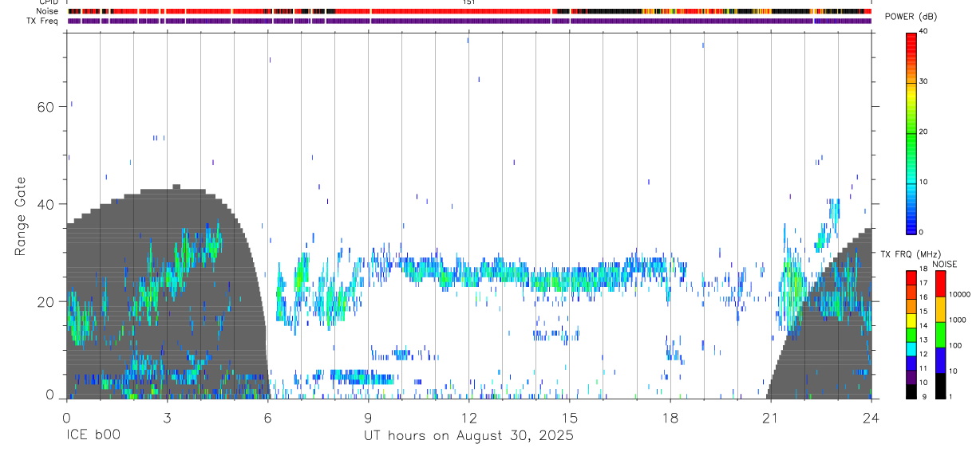
Task: Click the 14 MHz frequency legend label
Action: tap(923, 327)
